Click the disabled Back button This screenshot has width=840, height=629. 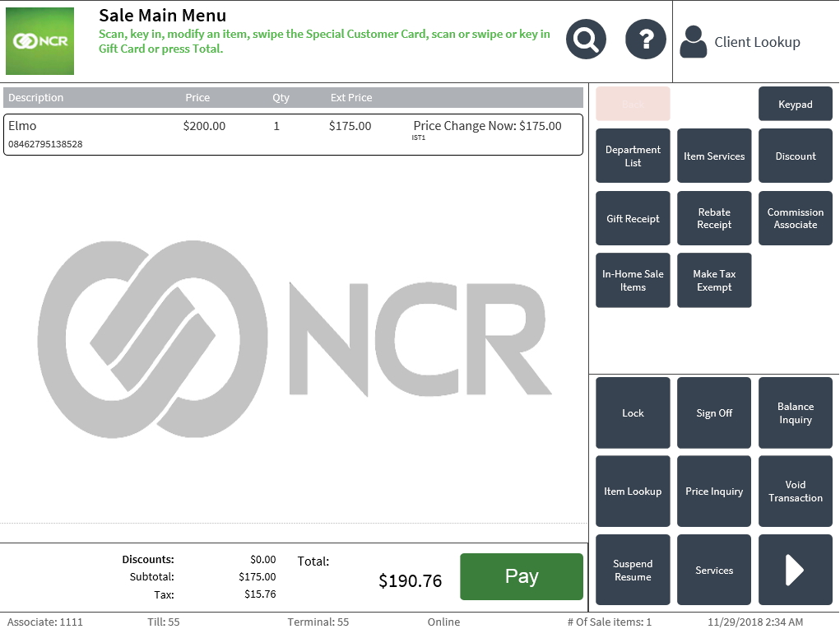click(633, 104)
